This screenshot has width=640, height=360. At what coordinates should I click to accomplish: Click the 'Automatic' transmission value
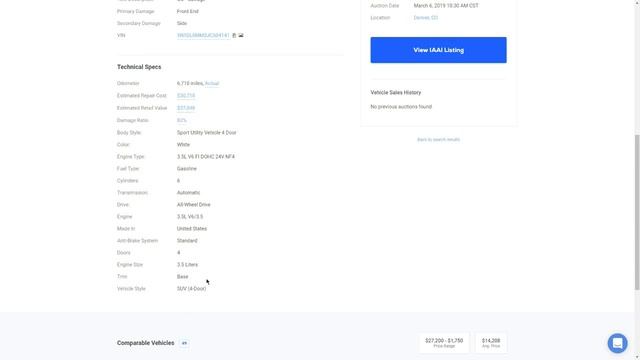[x=188, y=193]
